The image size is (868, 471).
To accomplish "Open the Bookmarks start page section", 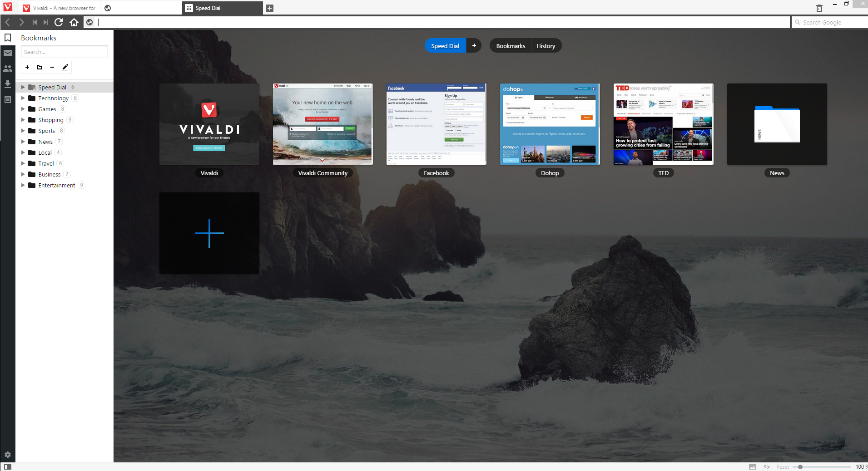I will point(511,46).
